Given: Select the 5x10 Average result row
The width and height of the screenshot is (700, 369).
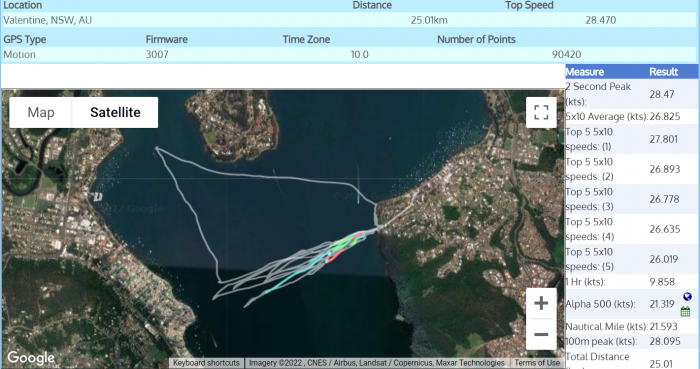Looking at the screenshot, I should pyautogui.click(x=631, y=116).
